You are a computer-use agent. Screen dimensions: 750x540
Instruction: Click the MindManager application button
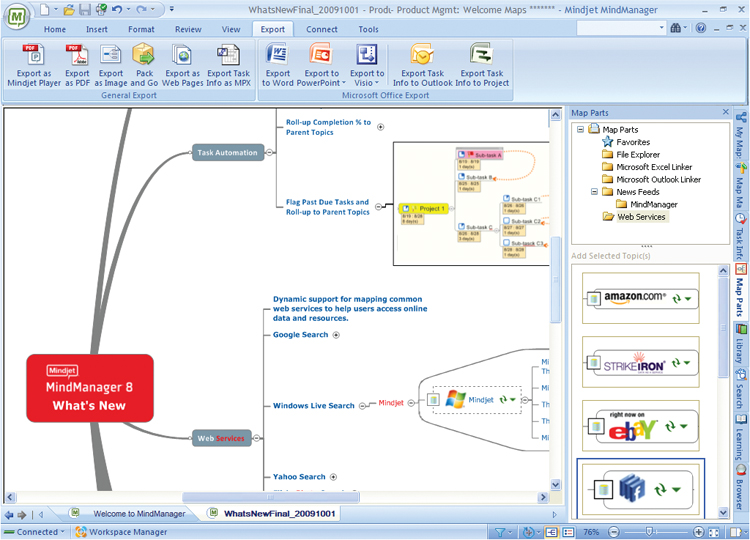(x=17, y=17)
